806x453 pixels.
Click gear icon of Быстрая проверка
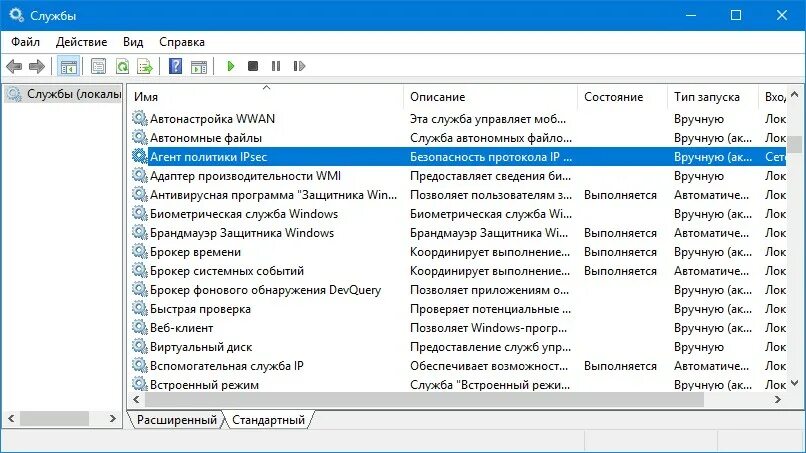click(139, 309)
